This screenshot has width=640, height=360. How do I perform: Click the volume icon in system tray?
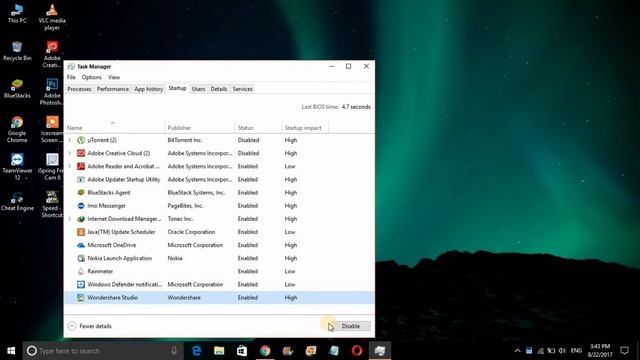click(562, 351)
